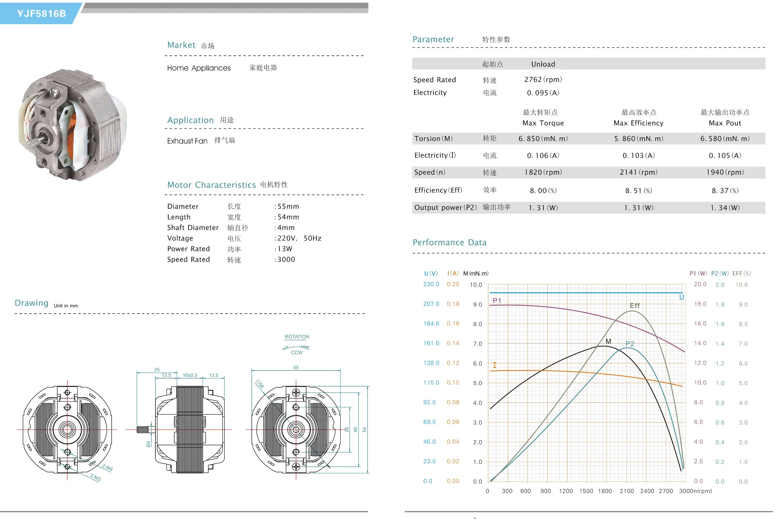Click the P2 (W) axis label
This screenshot has width=778, height=532.
coord(720,274)
